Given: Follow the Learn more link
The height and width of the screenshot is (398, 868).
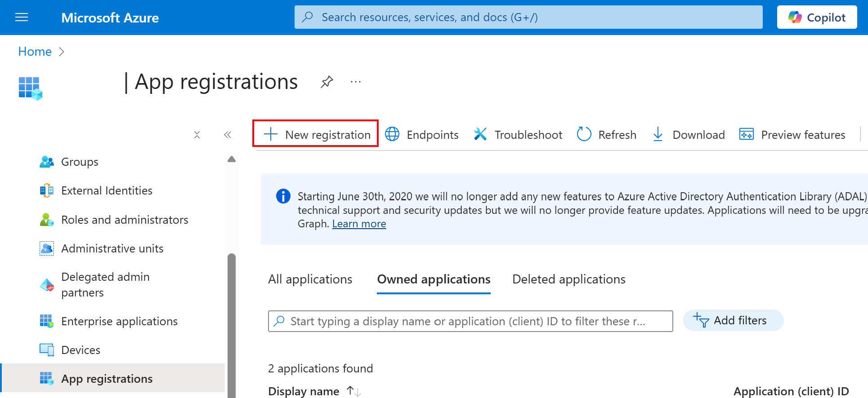Looking at the screenshot, I should (359, 224).
